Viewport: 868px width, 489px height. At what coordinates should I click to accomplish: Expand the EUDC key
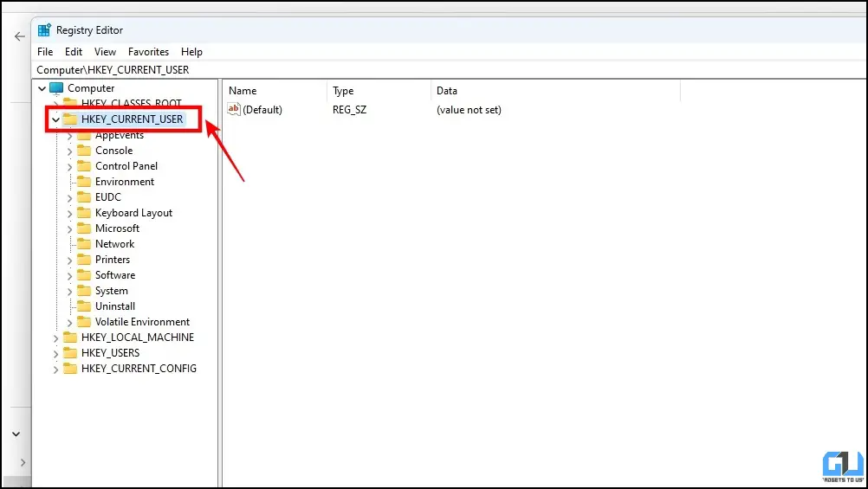click(x=70, y=197)
